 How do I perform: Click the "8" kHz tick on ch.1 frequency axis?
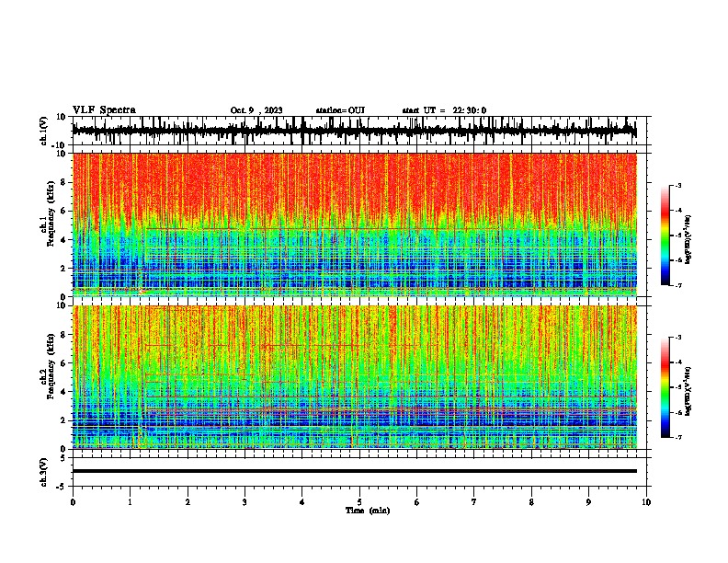point(63,182)
